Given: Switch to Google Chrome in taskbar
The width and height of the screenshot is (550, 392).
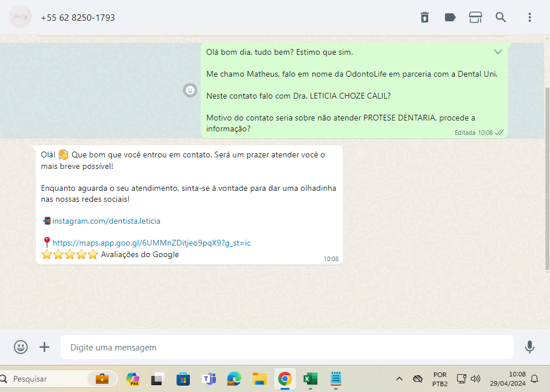Looking at the screenshot, I should [285, 379].
